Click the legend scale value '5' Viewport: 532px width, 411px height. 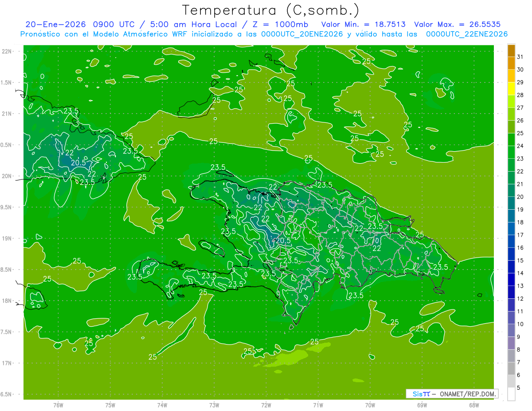tap(519, 388)
